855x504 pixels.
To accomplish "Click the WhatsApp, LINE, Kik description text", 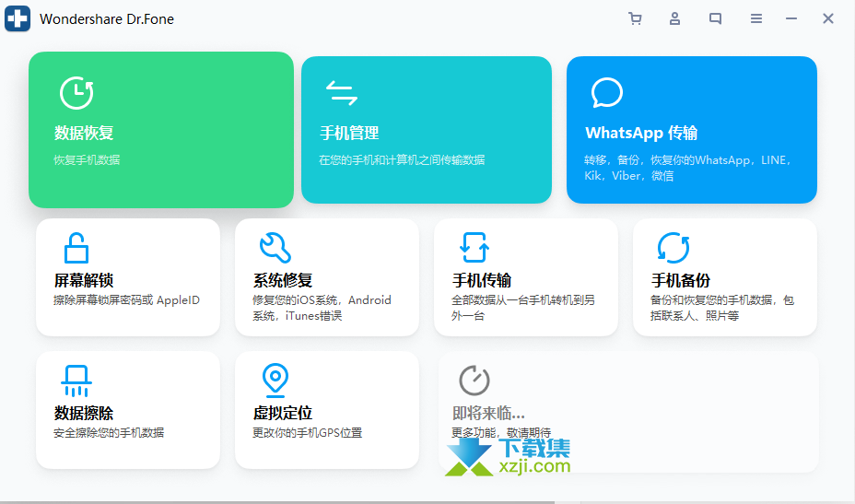I will pyautogui.click(x=687, y=168).
